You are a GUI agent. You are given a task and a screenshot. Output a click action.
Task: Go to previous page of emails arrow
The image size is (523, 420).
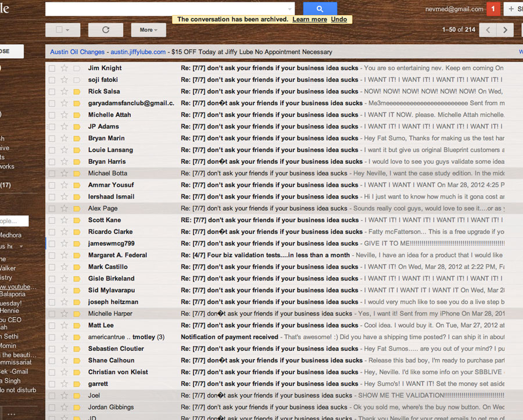pos(489,30)
